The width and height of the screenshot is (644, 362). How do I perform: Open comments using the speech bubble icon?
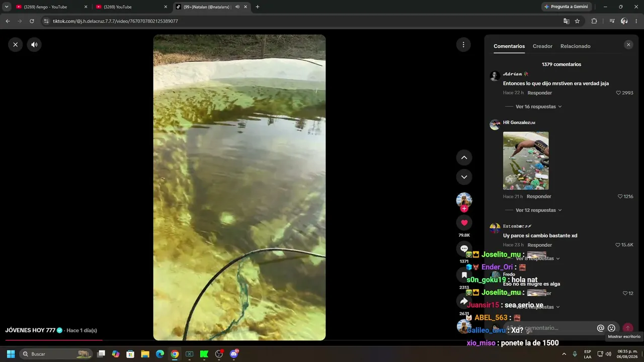point(464,249)
